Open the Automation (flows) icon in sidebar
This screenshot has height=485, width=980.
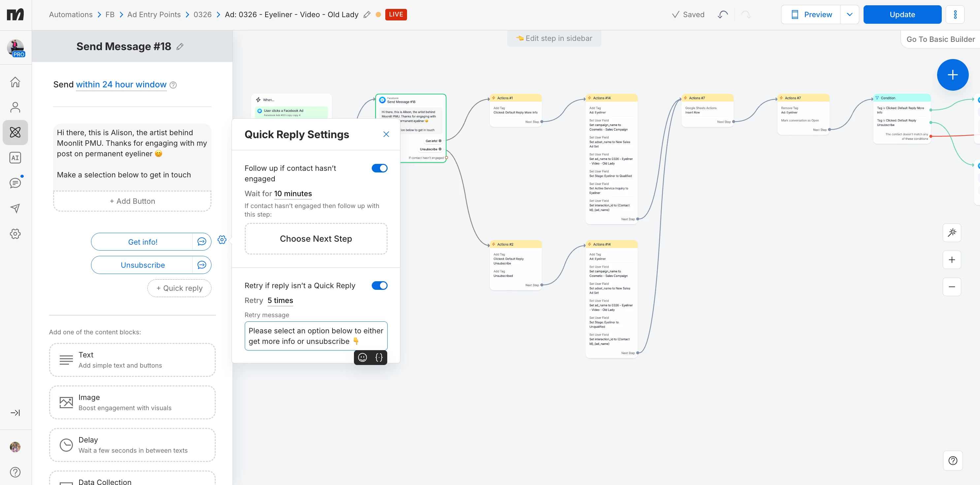coord(15,132)
